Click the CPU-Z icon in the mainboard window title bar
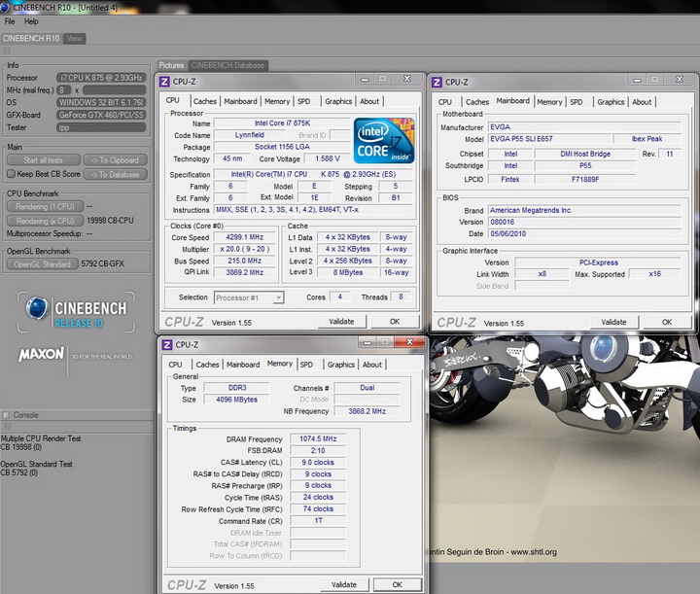This screenshot has height=594, width=700. [437, 82]
